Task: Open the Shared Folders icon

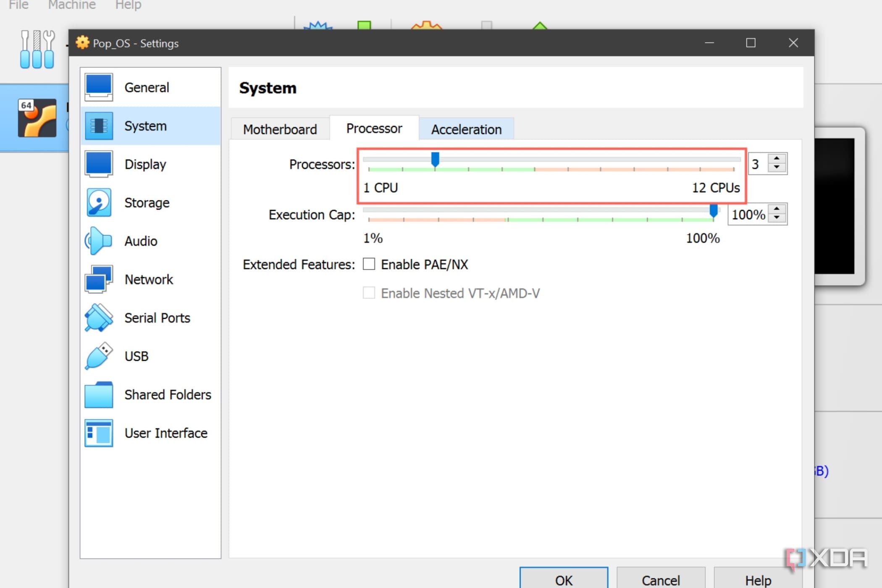Action: [98, 394]
